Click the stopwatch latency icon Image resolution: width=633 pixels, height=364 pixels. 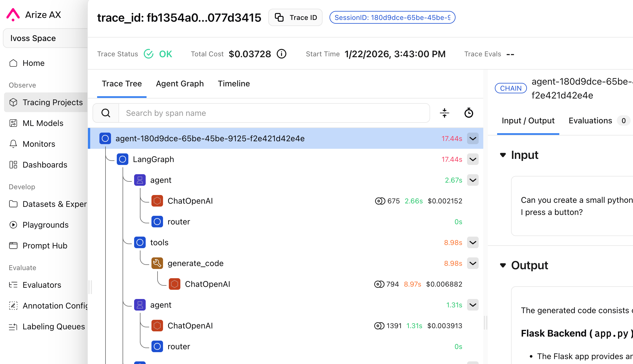469,113
